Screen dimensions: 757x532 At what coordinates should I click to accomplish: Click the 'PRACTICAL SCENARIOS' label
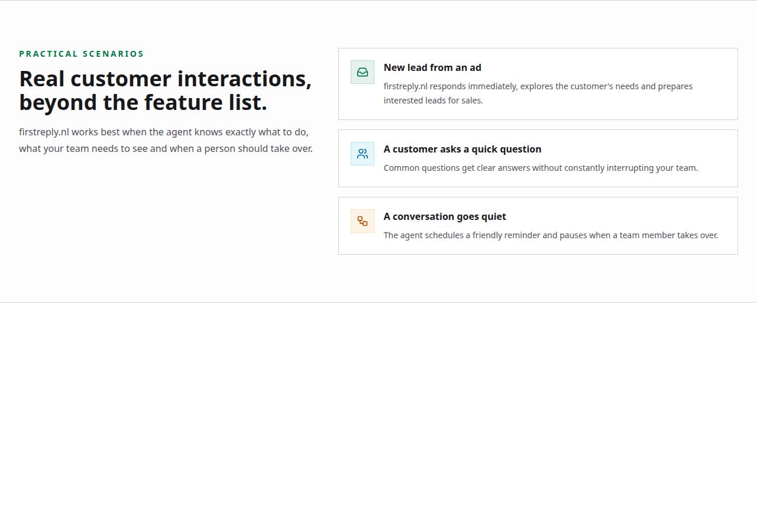[x=82, y=54]
